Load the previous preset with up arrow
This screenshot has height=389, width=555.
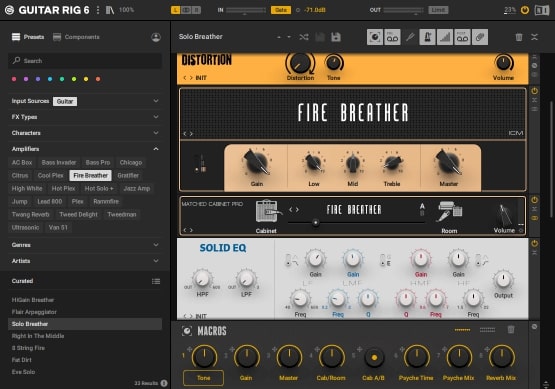coord(279,37)
